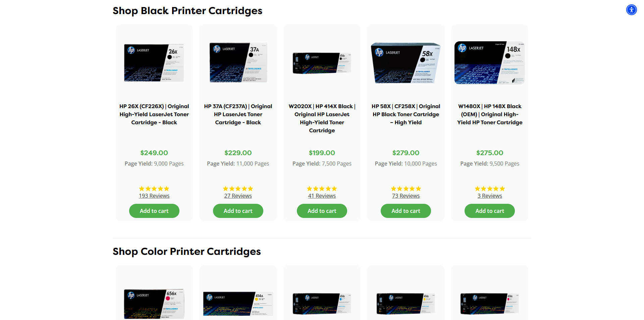Click the HP 148X cartridge product image
The width and height of the screenshot is (644, 320).
click(x=490, y=63)
